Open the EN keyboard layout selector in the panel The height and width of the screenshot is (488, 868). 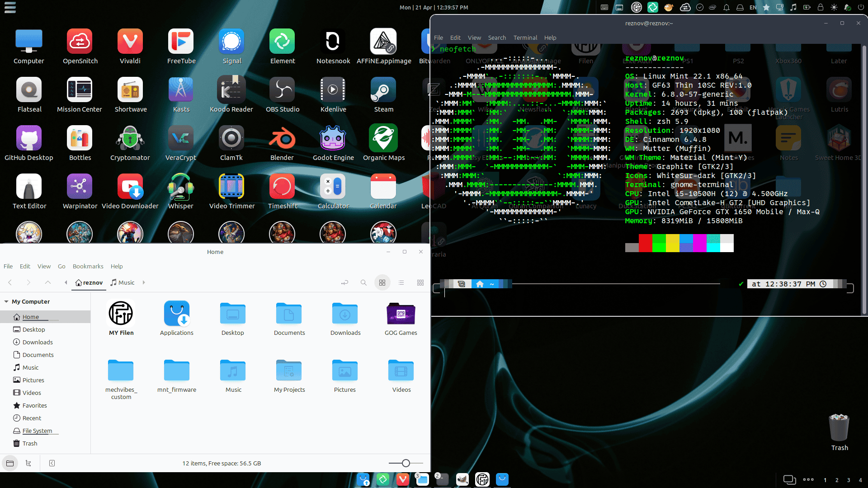753,7
